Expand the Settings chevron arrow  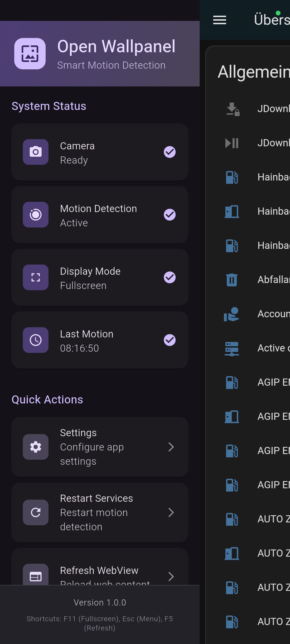coord(171,447)
